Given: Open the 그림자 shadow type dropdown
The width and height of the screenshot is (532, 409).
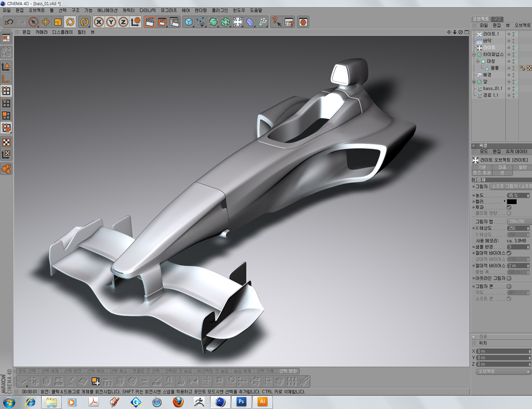Looking at the screenshot, I should [x=511, y=187].
